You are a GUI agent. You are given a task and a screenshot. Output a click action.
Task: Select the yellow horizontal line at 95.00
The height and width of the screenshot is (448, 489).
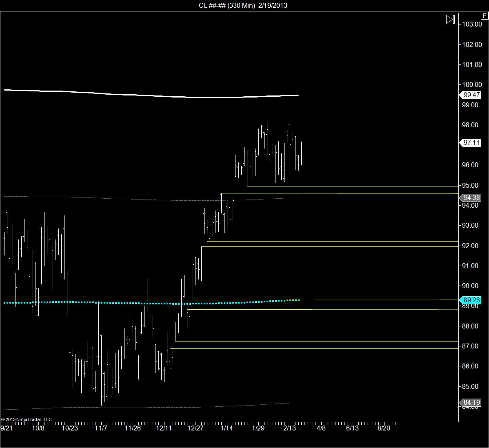[352, 186]
